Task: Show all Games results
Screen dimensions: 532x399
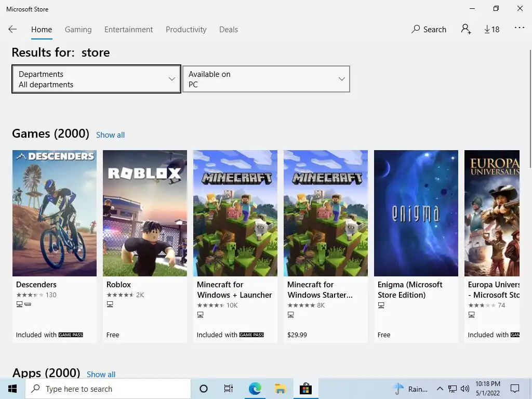Action: (x=110, y=135)
